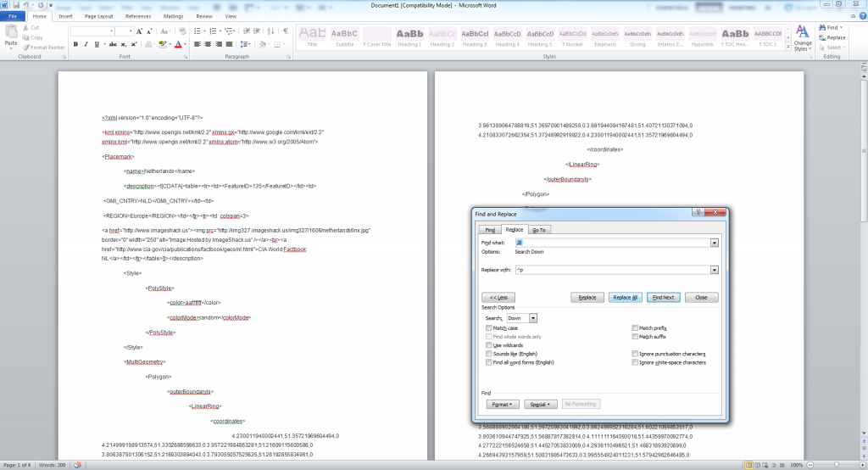Open the Find what history dropdown
868x470 pixels.
pyautogui.click(x=714, y=243)
